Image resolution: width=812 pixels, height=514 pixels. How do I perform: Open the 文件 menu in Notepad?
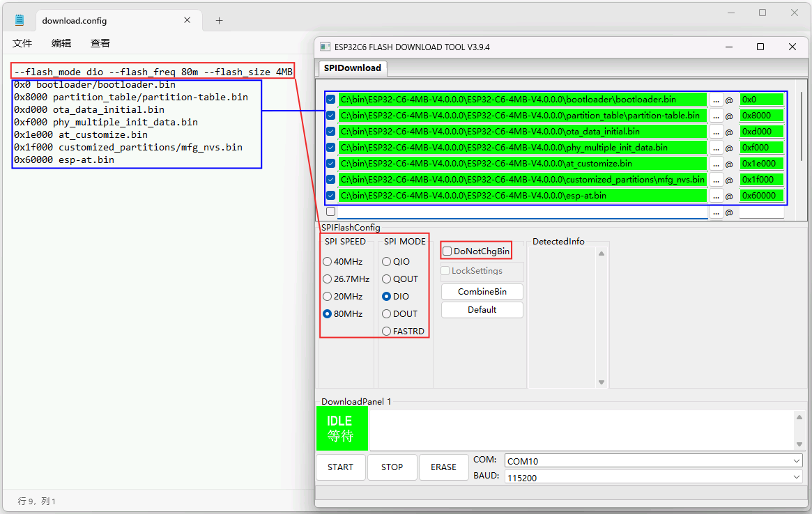click(x=22, y=43)
